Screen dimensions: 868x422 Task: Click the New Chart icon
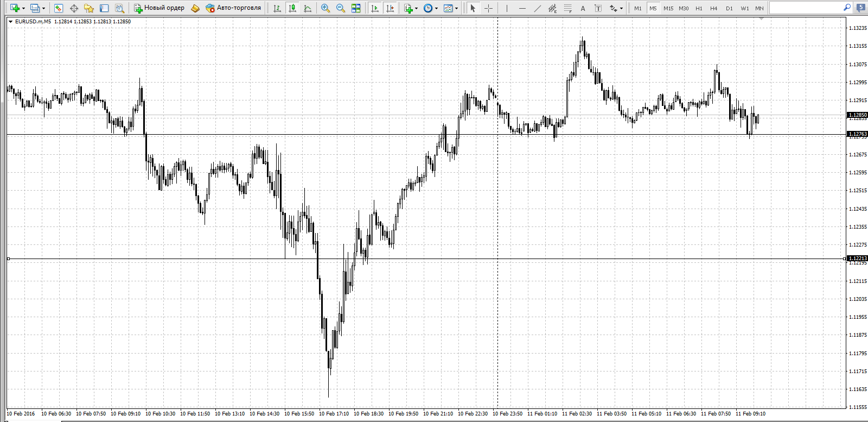15,8
